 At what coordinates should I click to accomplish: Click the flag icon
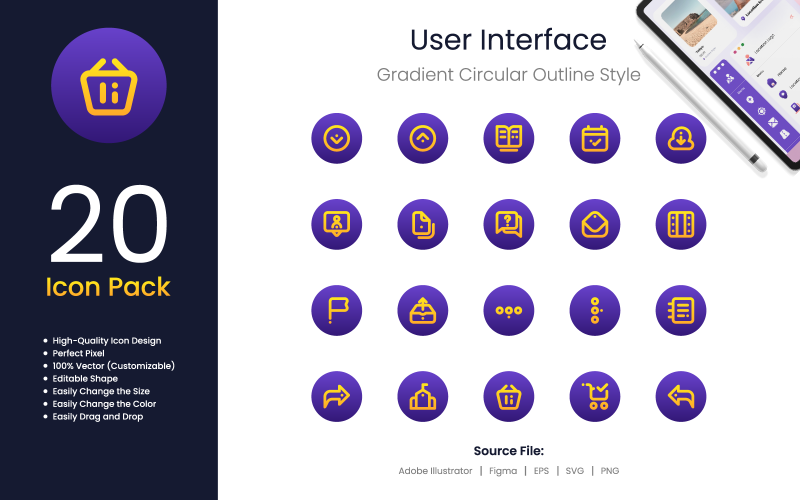click(336, 310)
